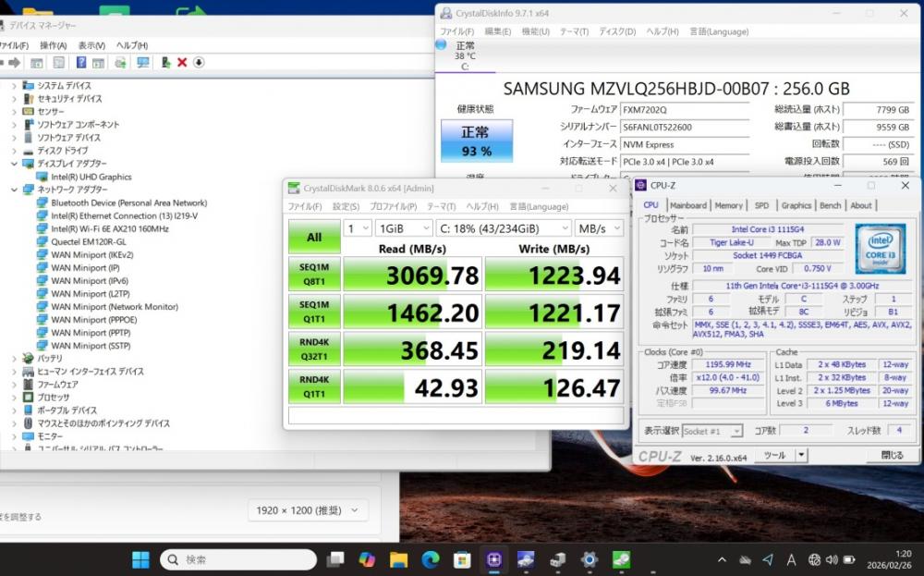The image size is (924, 576).
Task: Open the 1GiB test size dropdown
Action: [x=403, y=227]
